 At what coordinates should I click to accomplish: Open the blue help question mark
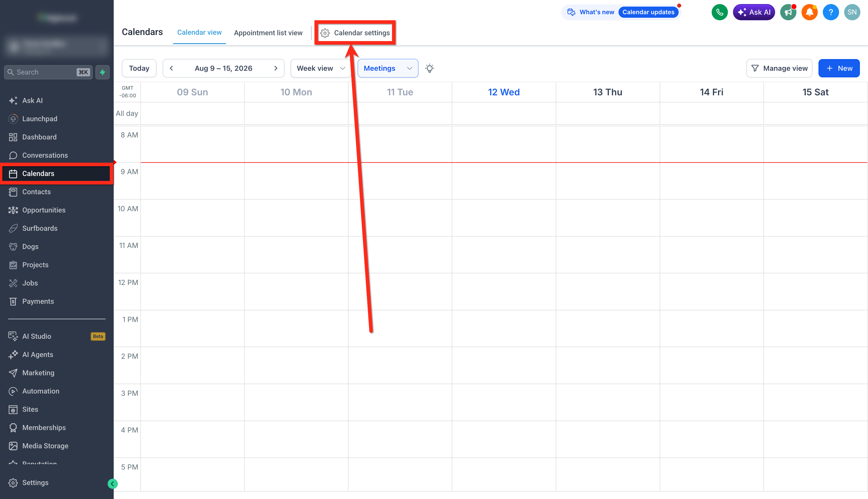click(831, 12)
